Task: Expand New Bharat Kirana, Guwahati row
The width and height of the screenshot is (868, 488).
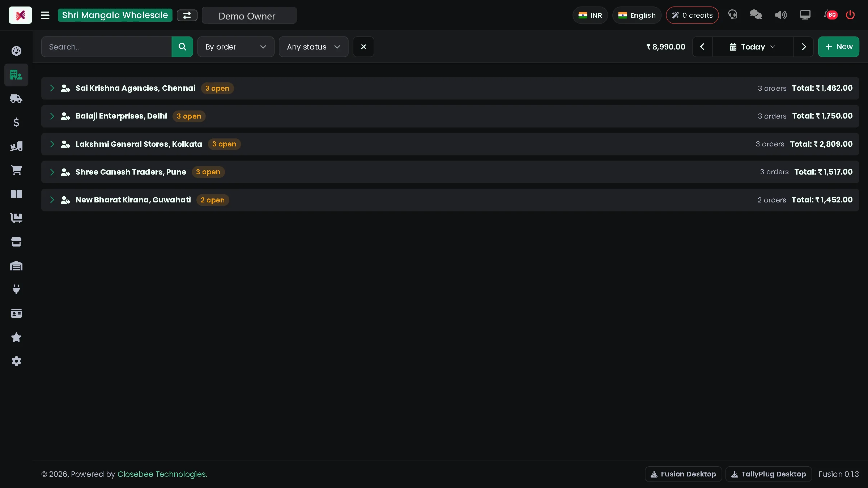Action: click(450, 200)
